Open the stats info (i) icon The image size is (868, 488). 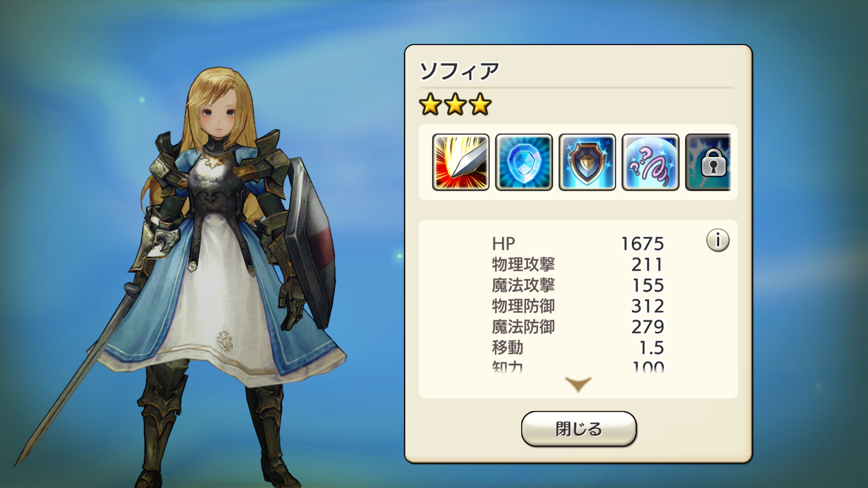pos(718,240)
